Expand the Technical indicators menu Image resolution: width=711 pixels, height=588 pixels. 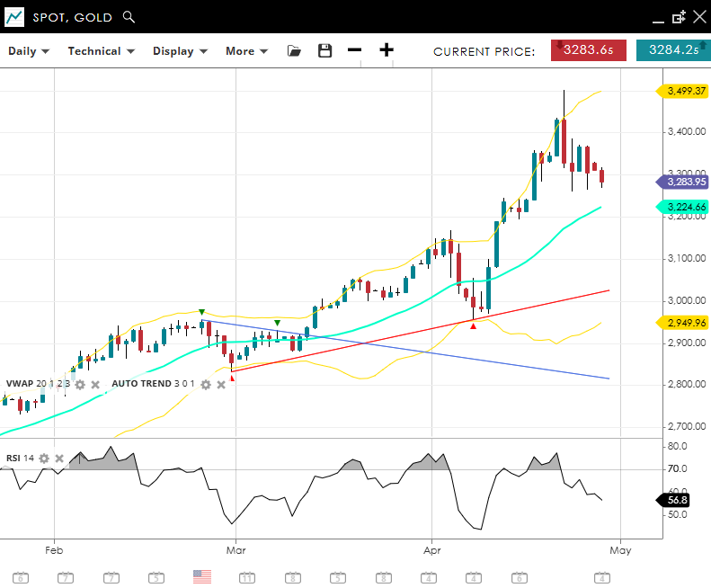[101, 51]
